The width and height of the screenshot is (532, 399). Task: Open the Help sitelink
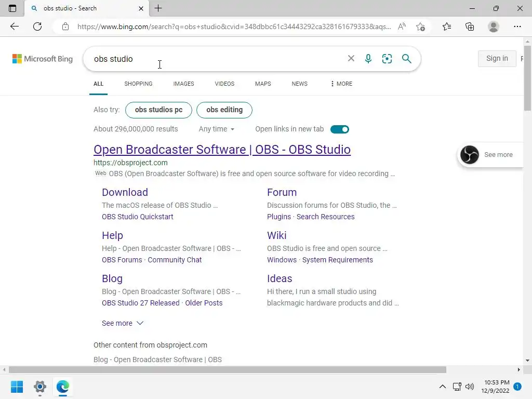pos(112,235)
